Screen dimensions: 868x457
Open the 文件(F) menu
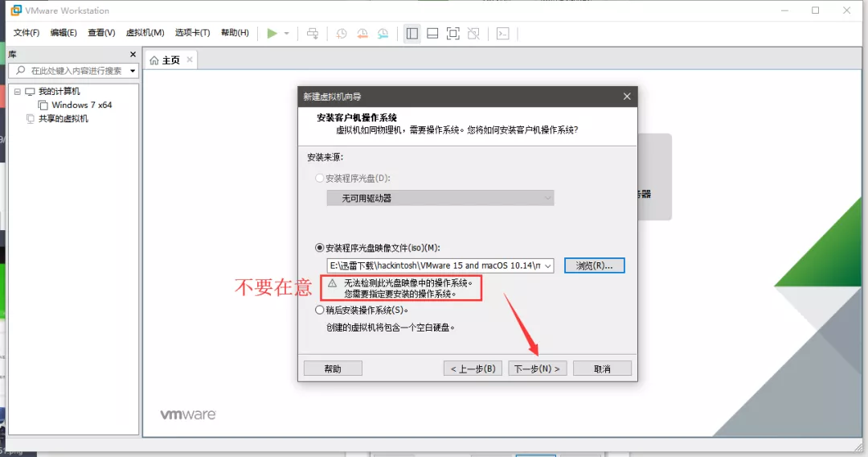26,33
